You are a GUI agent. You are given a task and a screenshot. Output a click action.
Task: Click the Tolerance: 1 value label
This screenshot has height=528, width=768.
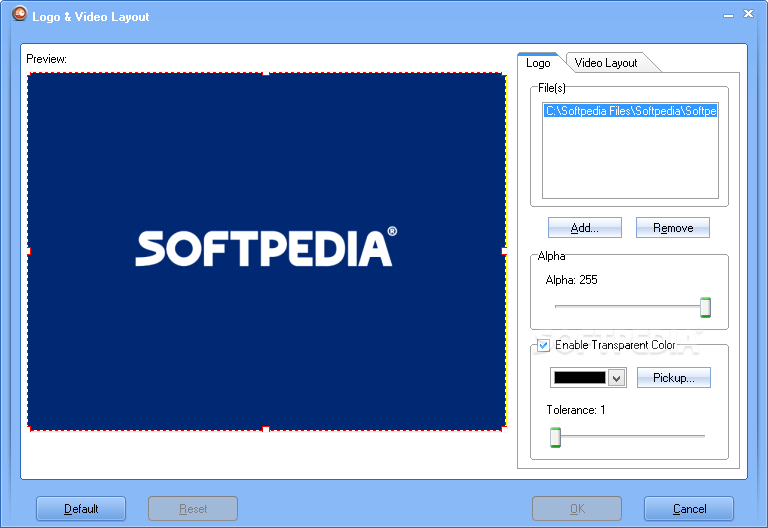point(576,409)
